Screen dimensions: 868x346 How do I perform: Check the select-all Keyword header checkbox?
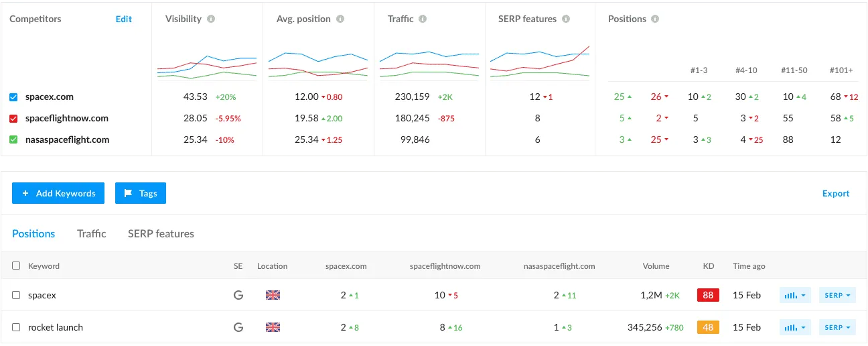click(16, 266)
